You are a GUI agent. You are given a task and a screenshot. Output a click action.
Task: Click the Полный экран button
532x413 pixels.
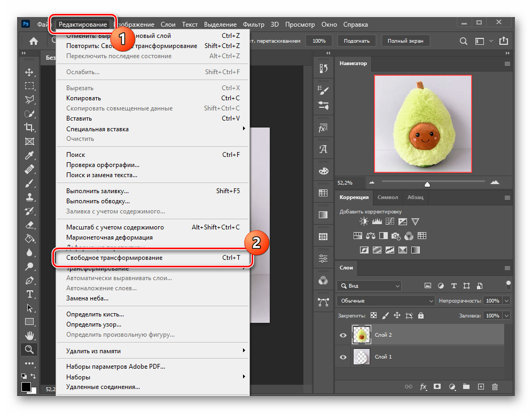click(x=405, y=41)
